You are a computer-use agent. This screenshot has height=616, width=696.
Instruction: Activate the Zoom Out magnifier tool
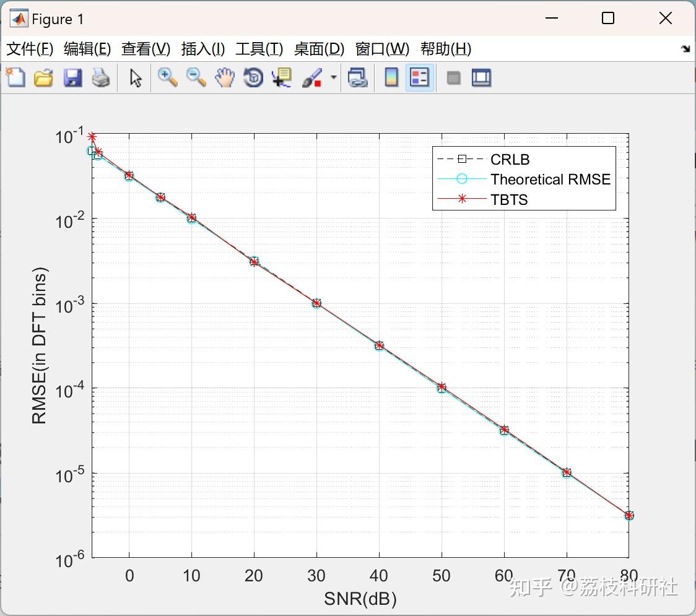pyautogui.click(x=196, y=77)
